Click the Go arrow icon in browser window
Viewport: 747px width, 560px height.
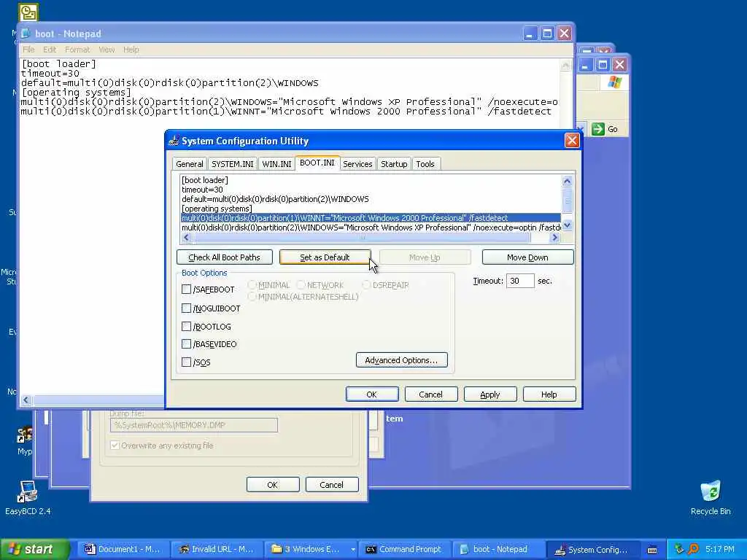coord(598,128)
